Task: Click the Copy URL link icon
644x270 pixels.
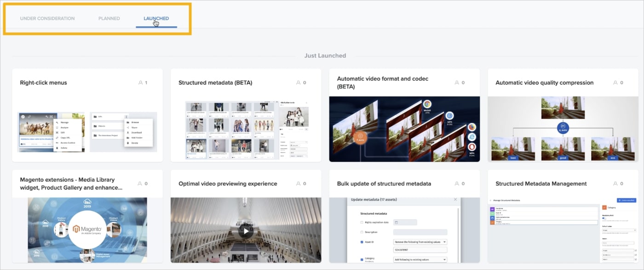Action: pyautogui.click(x=57, y=138)
